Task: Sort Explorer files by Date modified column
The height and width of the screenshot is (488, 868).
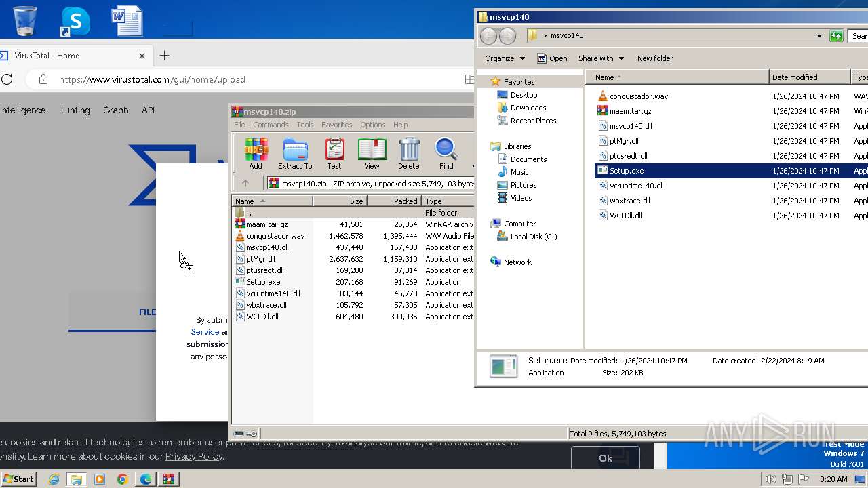Action: tap(810, 77)
